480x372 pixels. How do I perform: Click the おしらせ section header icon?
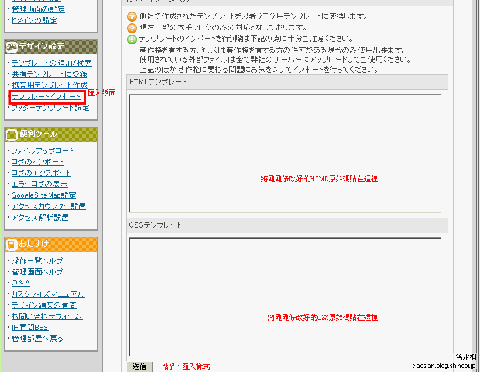(12, 244)
